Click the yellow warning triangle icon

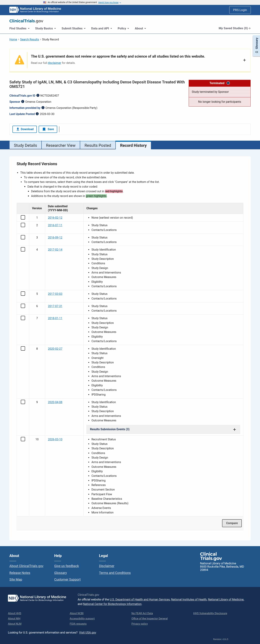[19, 60]
